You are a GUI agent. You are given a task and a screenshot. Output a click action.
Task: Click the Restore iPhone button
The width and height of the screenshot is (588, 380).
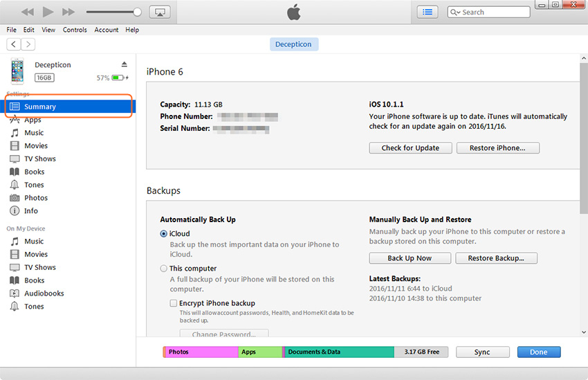click(497, 148)
